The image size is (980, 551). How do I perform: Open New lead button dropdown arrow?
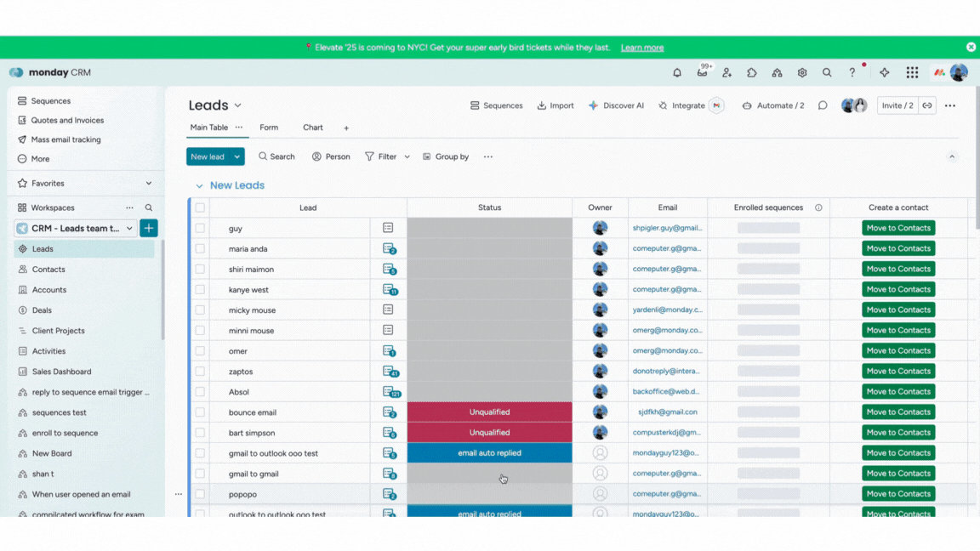coord(236,156)
